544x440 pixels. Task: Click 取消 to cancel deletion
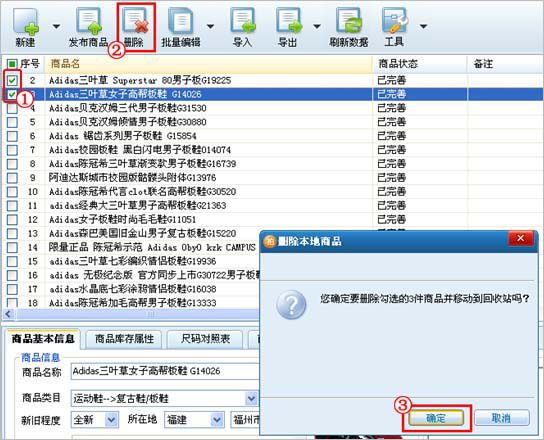[x=502, y=418]
